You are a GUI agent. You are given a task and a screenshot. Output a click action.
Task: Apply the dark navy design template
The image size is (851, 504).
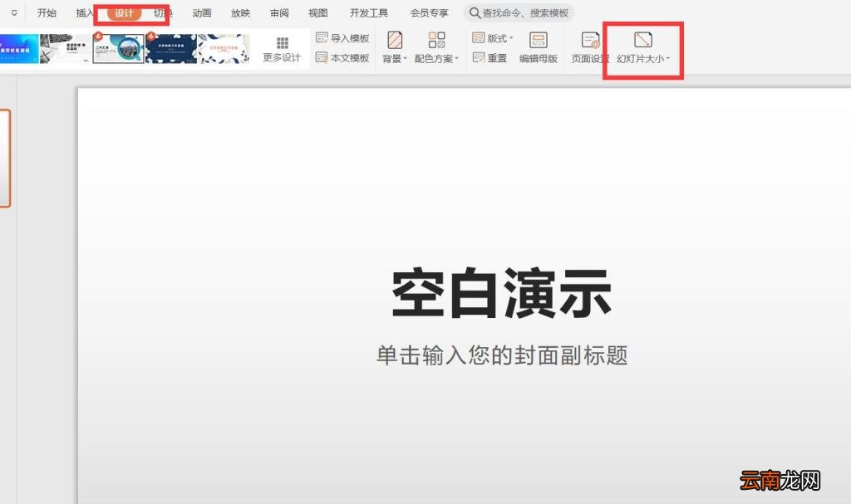coord(171,49)
